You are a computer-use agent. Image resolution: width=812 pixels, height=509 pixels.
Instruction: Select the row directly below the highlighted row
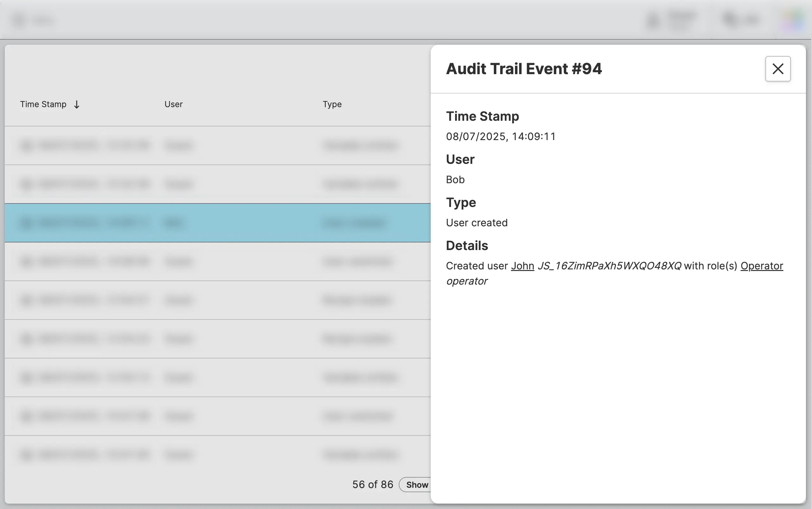(x=216, y=261)
